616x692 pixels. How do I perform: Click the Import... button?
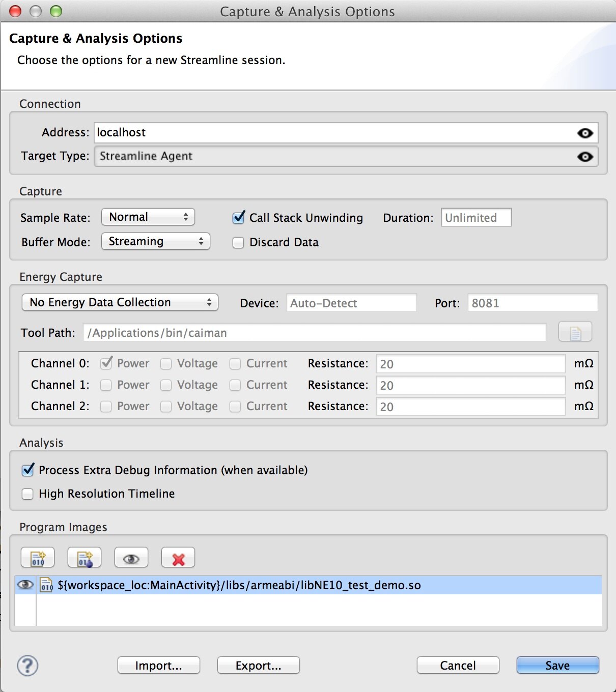tap(158, 666)
